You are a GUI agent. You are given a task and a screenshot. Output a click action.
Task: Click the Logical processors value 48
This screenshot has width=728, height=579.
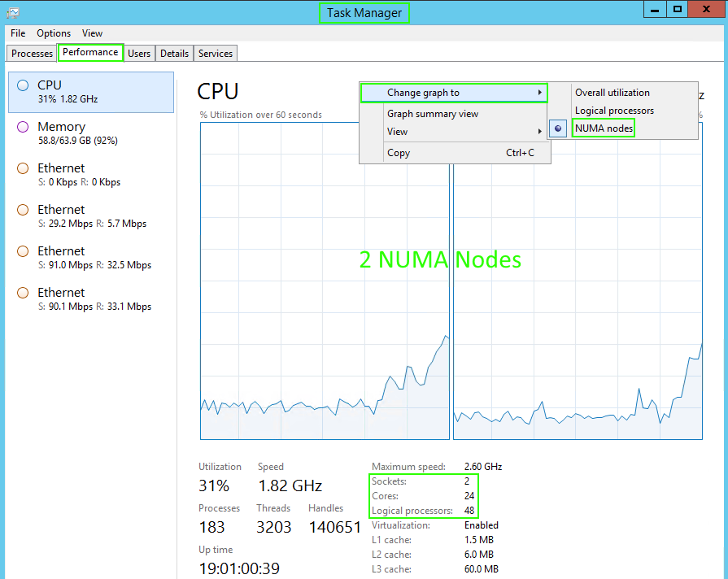[x=469, y=511]
